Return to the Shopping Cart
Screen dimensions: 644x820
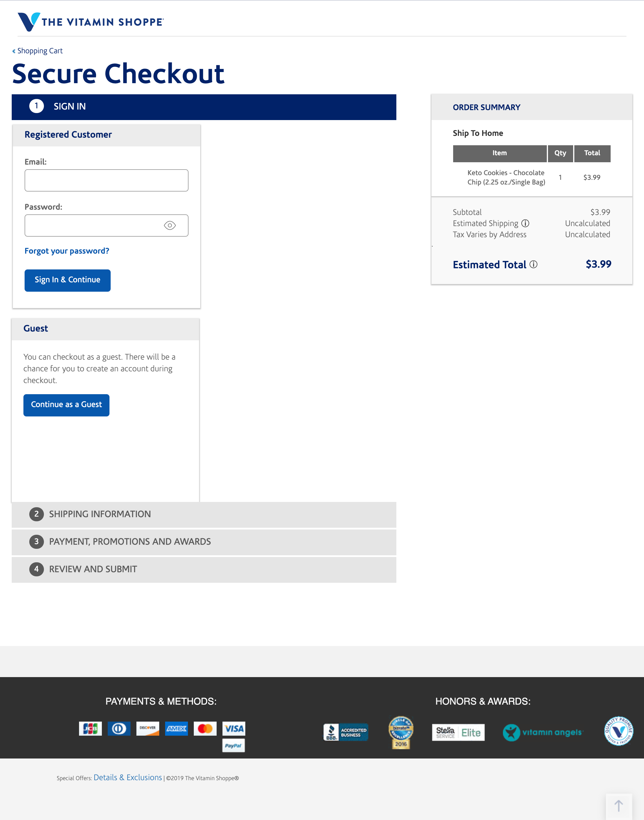click(x=40, y=50)
